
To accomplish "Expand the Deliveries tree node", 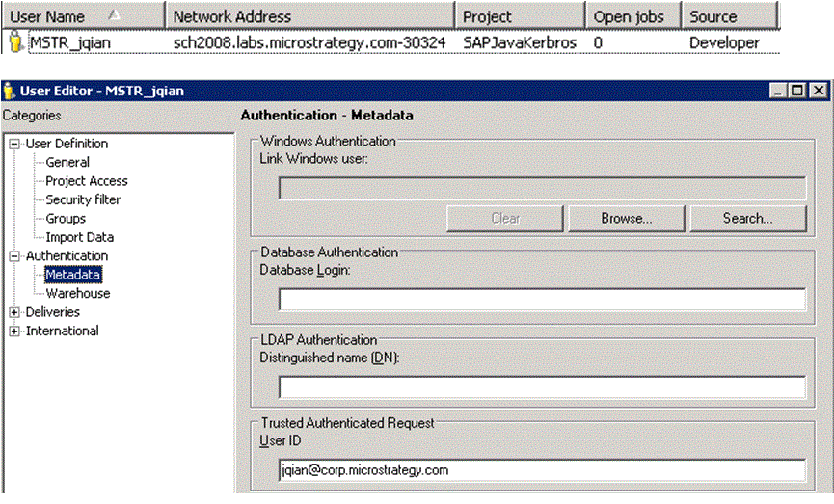I will (x=14, y=312).
